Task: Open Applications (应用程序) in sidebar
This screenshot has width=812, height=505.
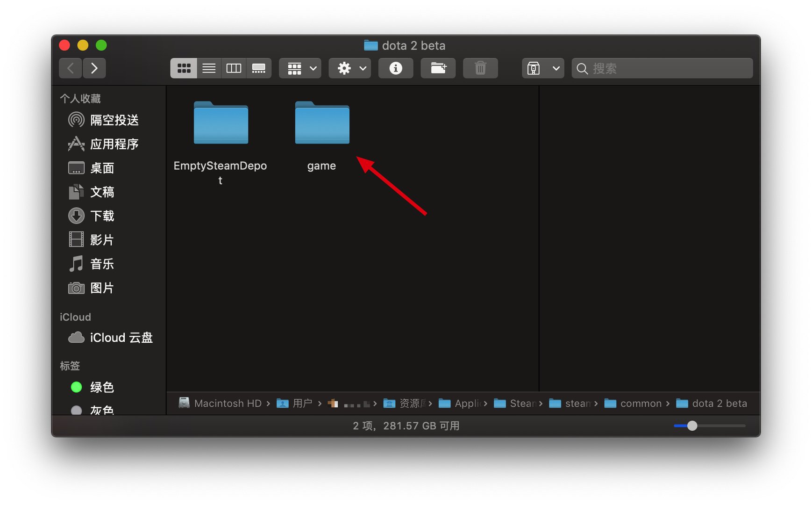Action: point(114,144)
